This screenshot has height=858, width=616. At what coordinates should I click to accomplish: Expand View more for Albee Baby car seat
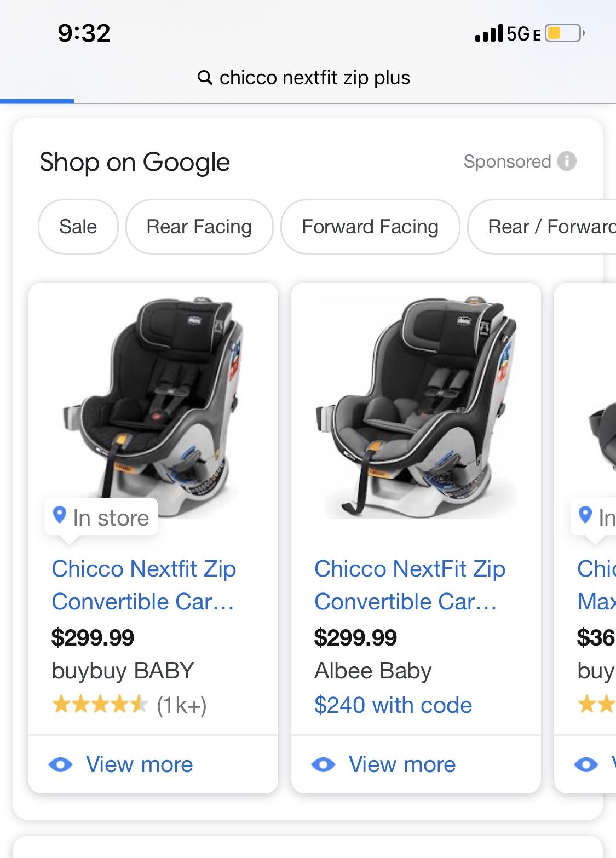[x=402, y=764]
